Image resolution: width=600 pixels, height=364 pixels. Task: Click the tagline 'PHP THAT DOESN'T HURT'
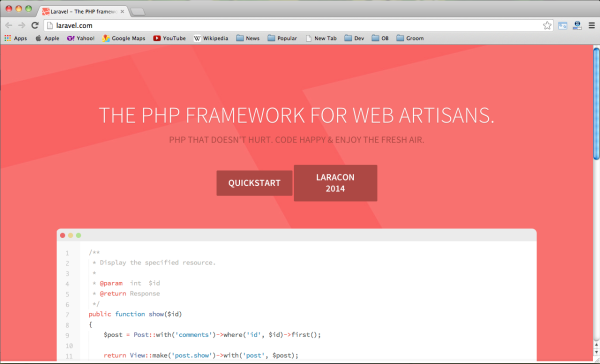coord(220,140)
